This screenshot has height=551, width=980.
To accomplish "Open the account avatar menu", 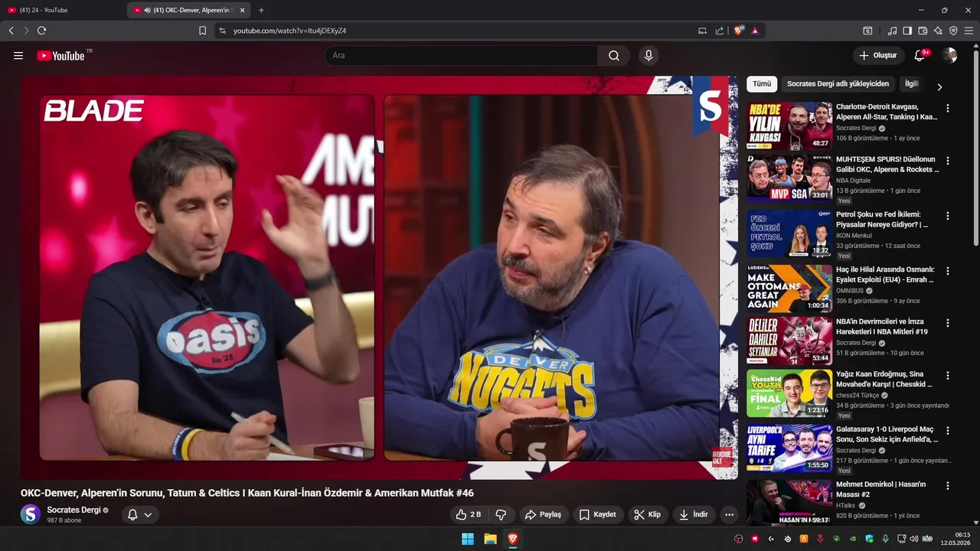I will tap(949, 56).
